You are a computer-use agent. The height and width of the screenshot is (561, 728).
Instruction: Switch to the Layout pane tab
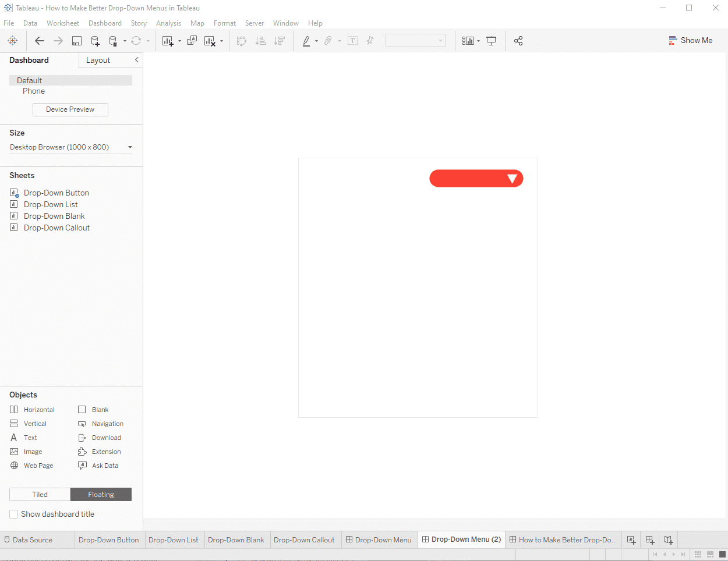(98, 61)
